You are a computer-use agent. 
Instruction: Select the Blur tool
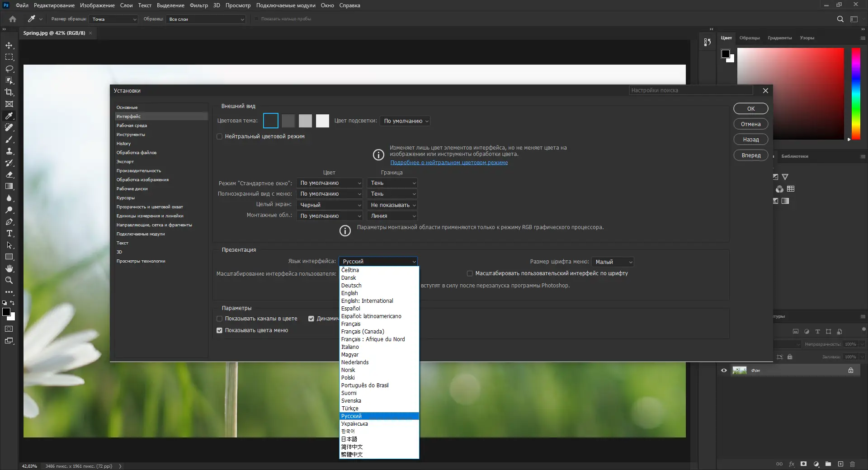[x=9, y=198]
